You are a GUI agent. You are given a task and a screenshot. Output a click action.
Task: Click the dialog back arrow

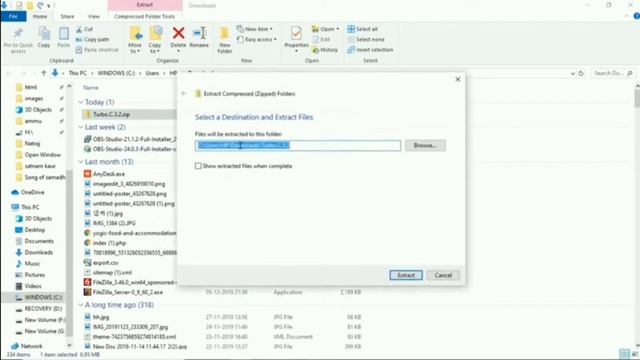184,93
